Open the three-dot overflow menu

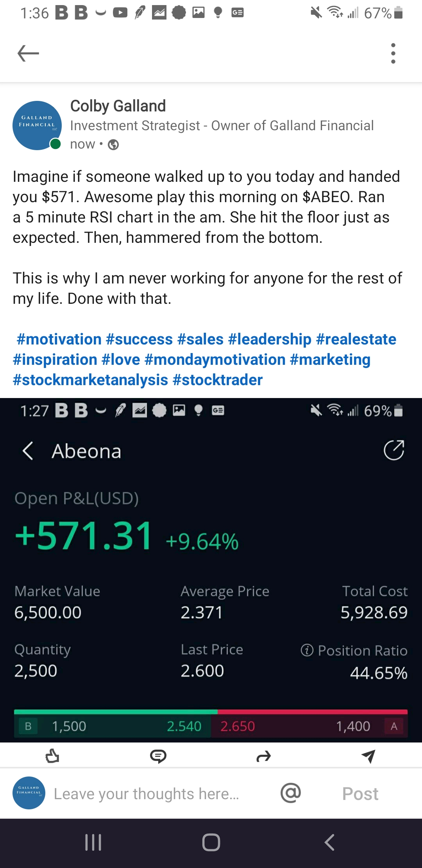point(393,53)
